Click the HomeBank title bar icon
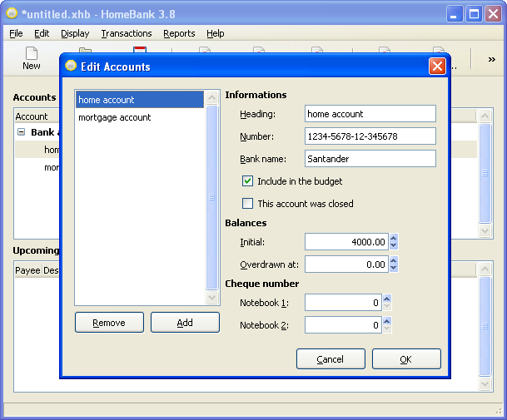 pos(12,14)
